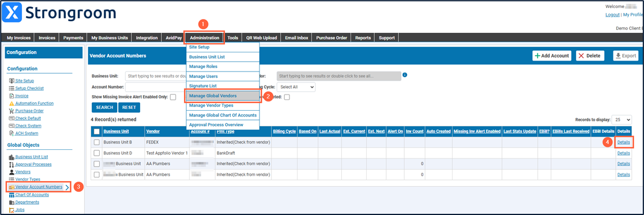Sort by the Last Stats Update header
Image resolution: width=644 pixels, height=215 pixels.
[x=519, y=131]
